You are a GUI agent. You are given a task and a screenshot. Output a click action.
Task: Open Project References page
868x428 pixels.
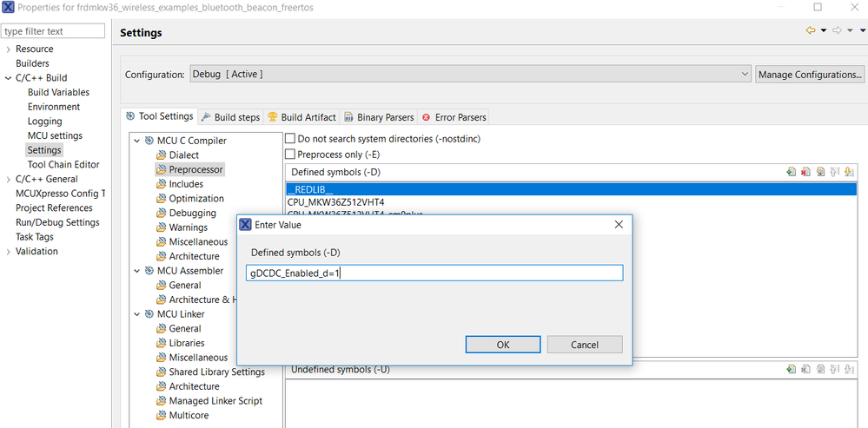tap(54, 207)
